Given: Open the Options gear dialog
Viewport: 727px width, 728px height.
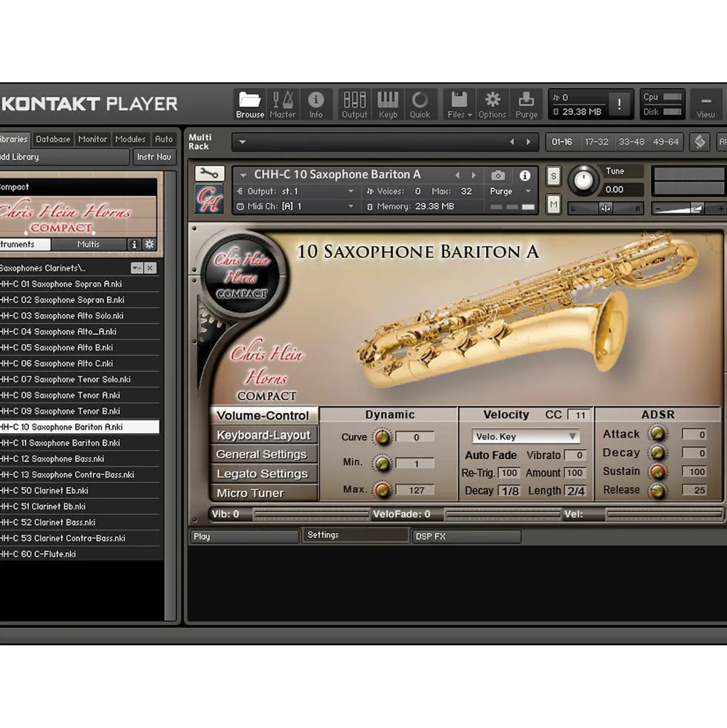Looking at the screenshot, I should point(492,104).
